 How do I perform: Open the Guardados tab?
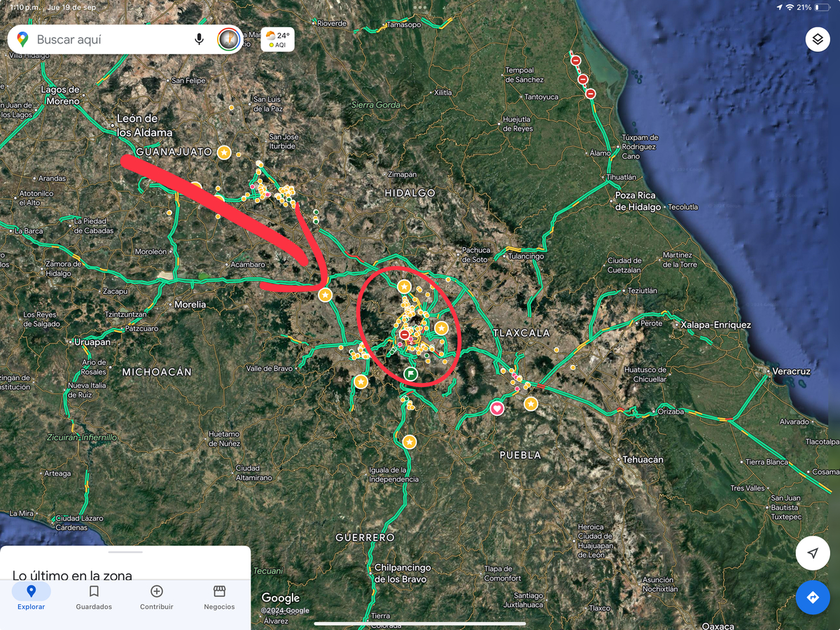[94, 597]
